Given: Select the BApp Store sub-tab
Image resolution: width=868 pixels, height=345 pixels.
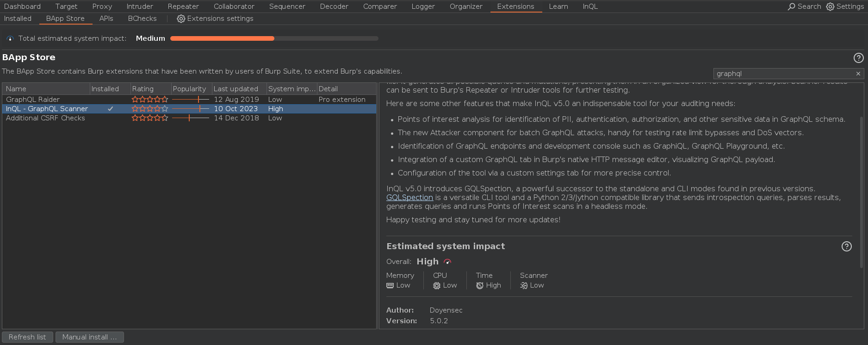Looking at the screenshot, I should click(65, 19).
